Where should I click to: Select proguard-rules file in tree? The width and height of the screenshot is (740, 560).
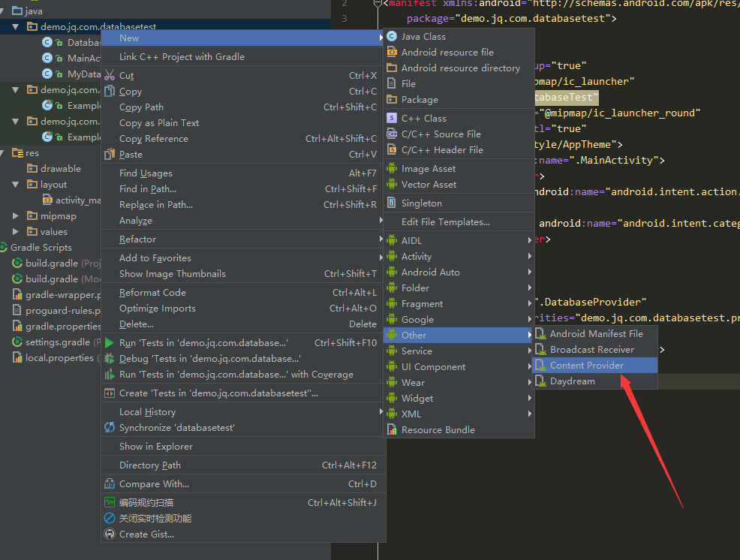(x=56, y=311)
